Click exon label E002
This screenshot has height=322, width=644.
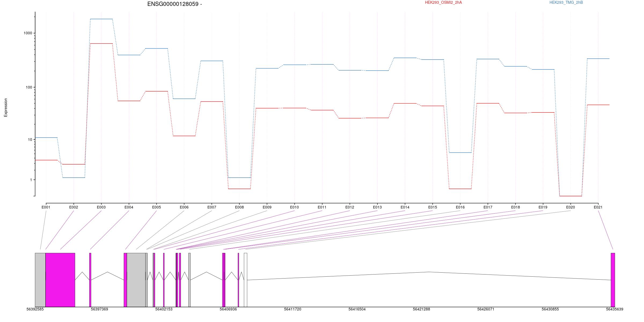(74, 207)
